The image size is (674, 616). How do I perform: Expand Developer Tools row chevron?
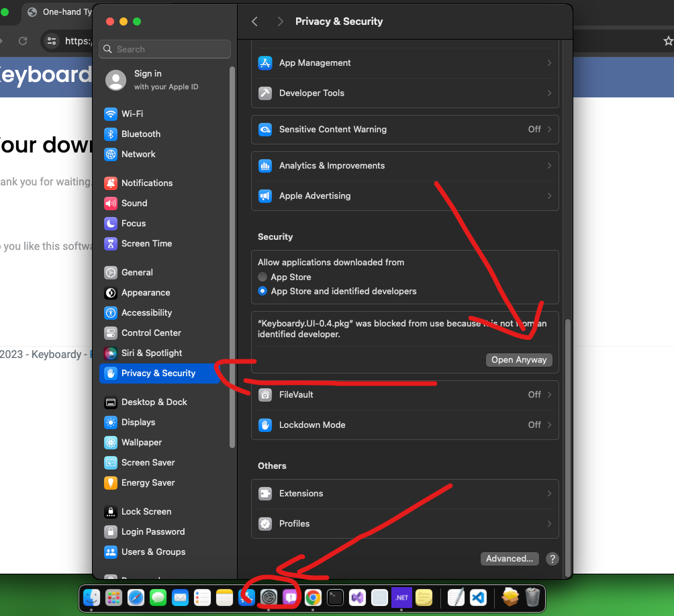pos(549,93)
